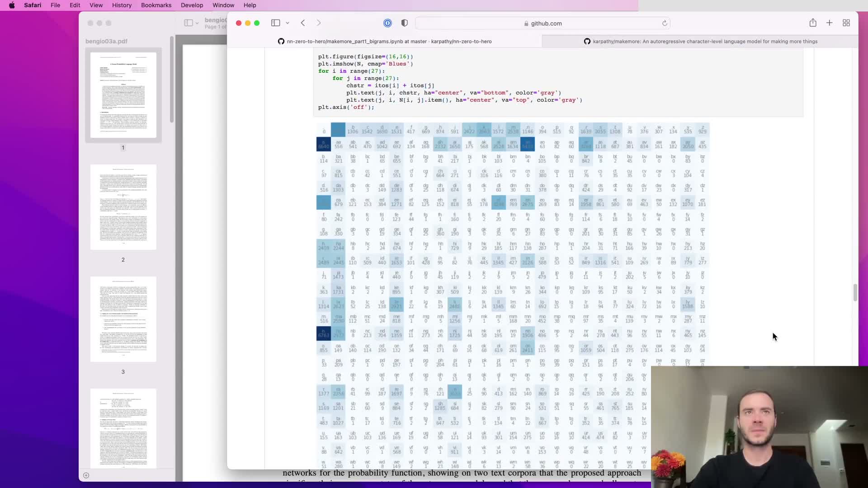Screen dimensions: 868x488
Task: Select page 2 thumbnail in PDF sidebar
Action: pyautogui.click(x=123, y=207)
